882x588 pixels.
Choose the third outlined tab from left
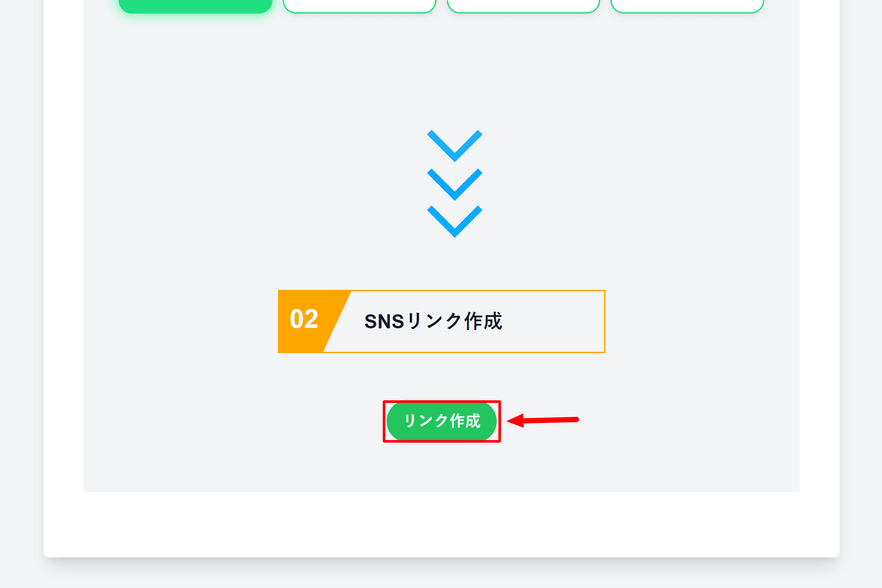pyautogui.click(x=523, y=5)
